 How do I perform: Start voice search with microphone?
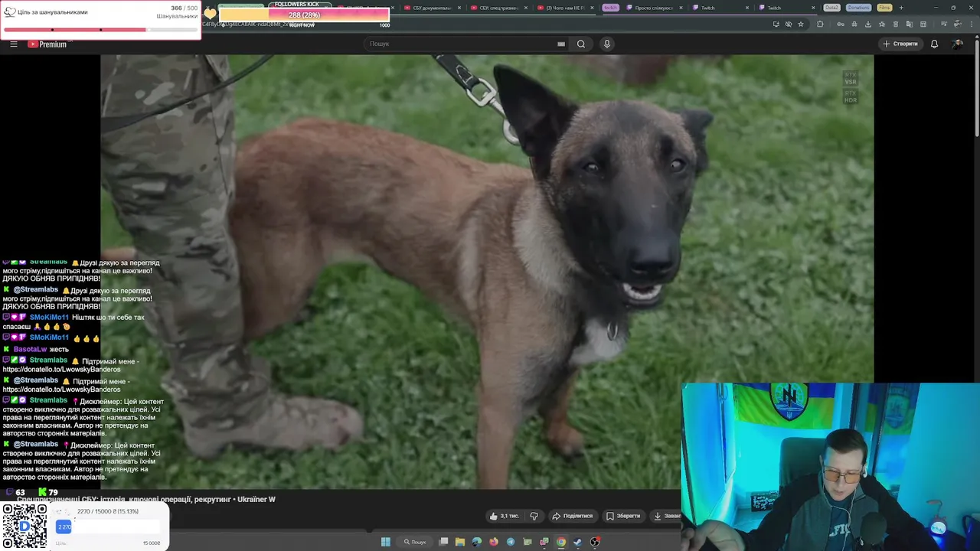[607, 44]
